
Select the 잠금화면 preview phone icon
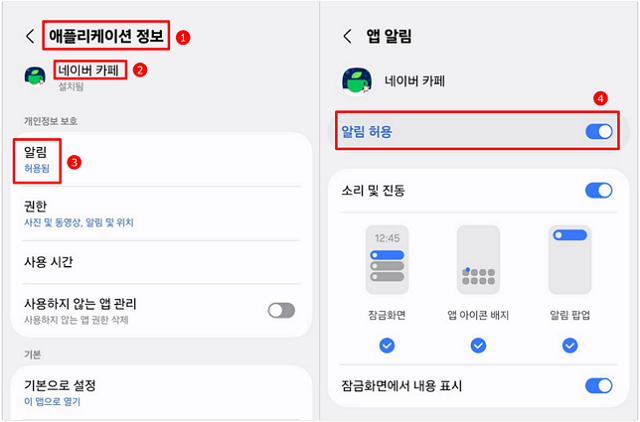click(387, 260)
